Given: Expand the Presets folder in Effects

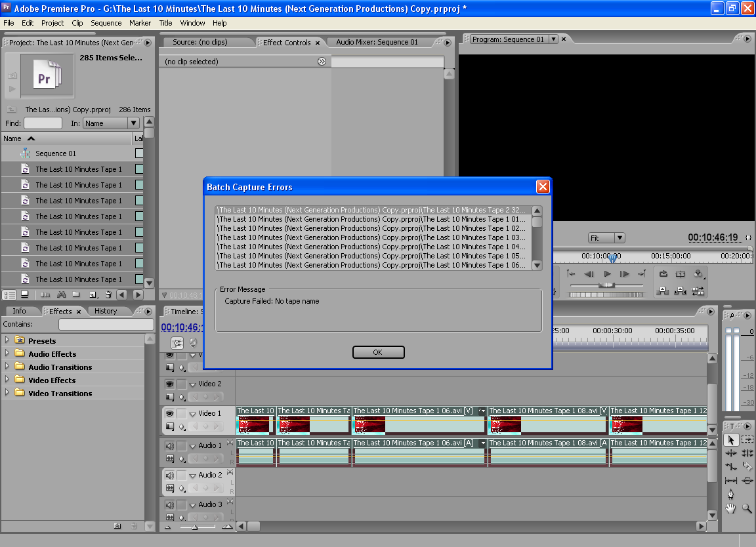Looking at the screenshot, I should click(7, 340).
